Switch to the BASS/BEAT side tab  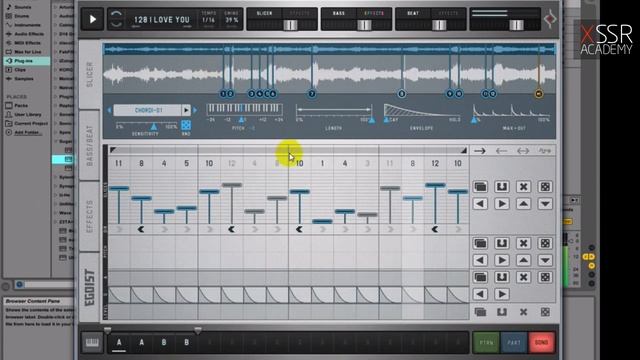90,146
